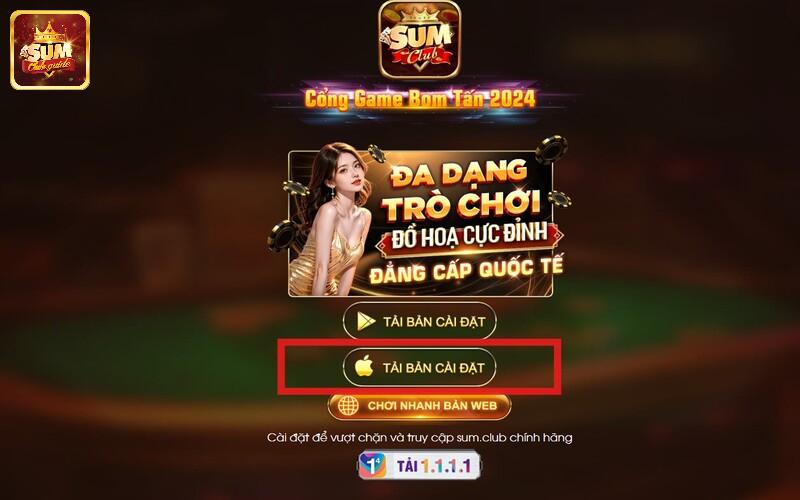This screenshot has height=500, width=800.
Task: Tap the Google Play triangle icon
Action: [366, 321]
